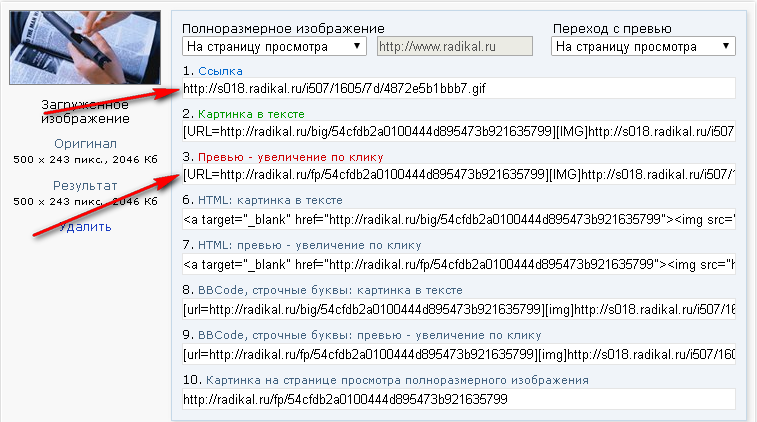The height and width of the screenshot is (422, 757).
Task: Click the 'Результат' link
Action: 85,185
